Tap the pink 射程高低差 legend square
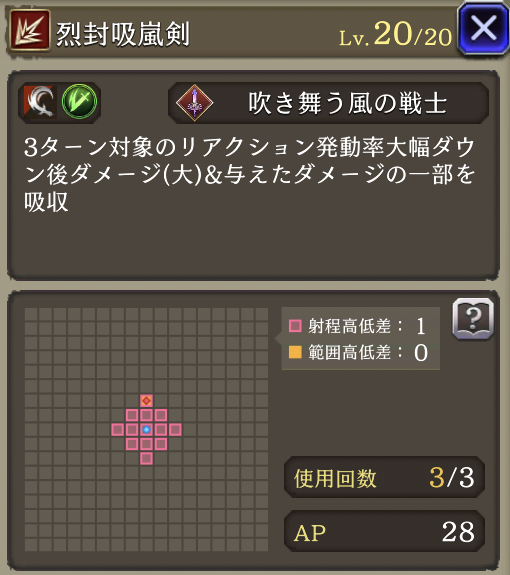Screen dimensions: 510x575 (295, 326)
